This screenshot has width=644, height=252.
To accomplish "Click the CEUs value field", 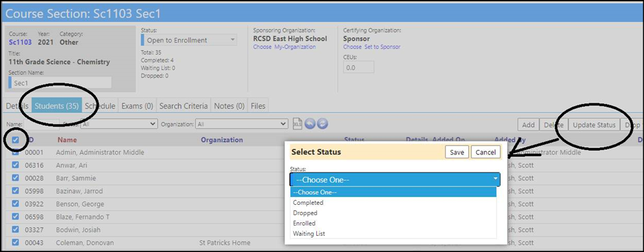I will 359,67.
